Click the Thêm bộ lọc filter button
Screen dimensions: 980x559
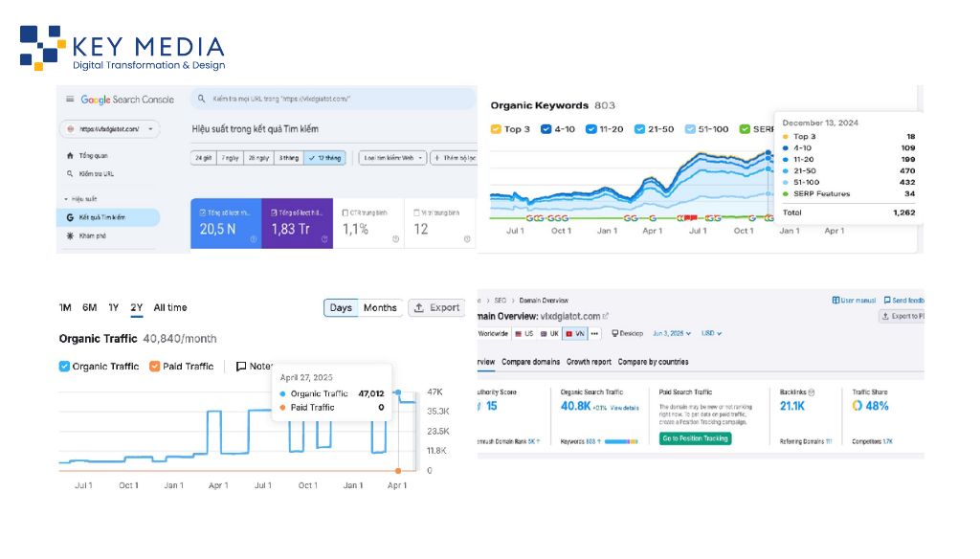point(454,158)
